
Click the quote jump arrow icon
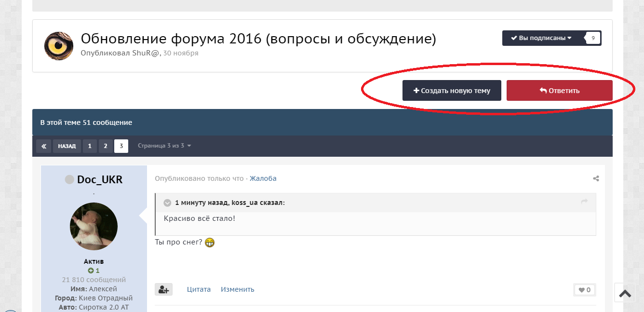(584, 202)
